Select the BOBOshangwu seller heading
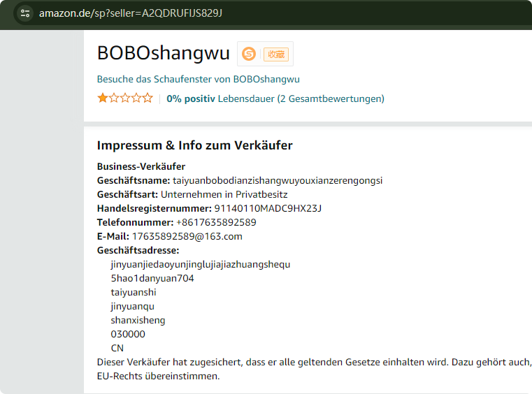Screen dimensions: 532x394 tap(164, 53)
